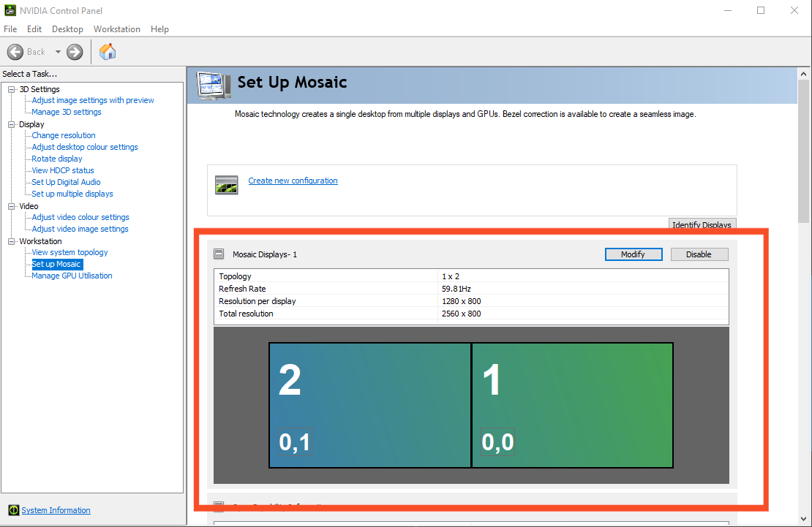Click the scrollbar up arrow
The width and height of the screenshot is (812, 527).
pyautogui.click(x=804, y=74)
